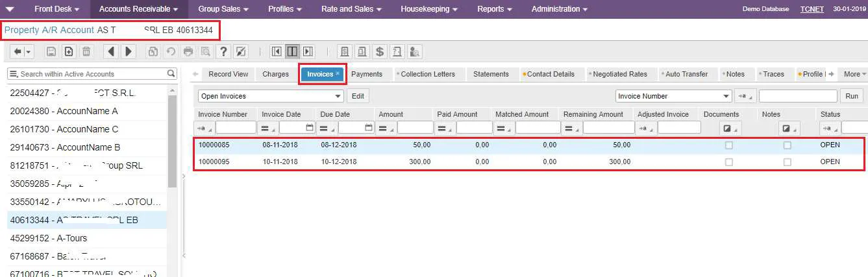
Task: Open Status column filter operator
Action: pos(830,128)
